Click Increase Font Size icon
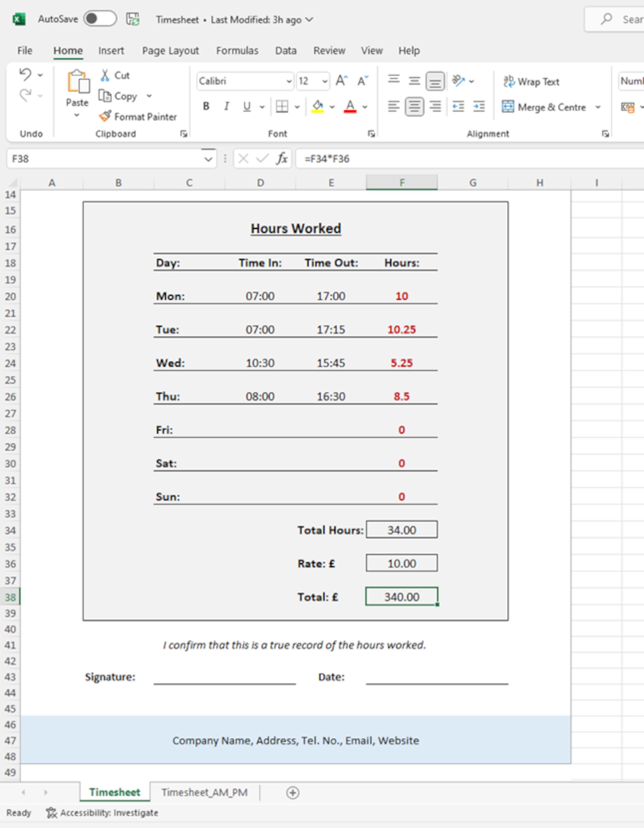This screenshot has height=828, width=644. [341, 80]
